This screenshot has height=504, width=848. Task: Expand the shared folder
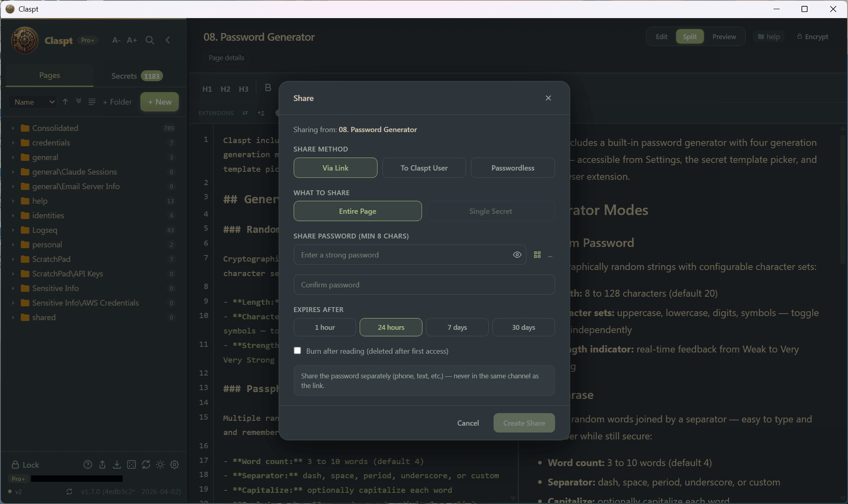(13, 317)
